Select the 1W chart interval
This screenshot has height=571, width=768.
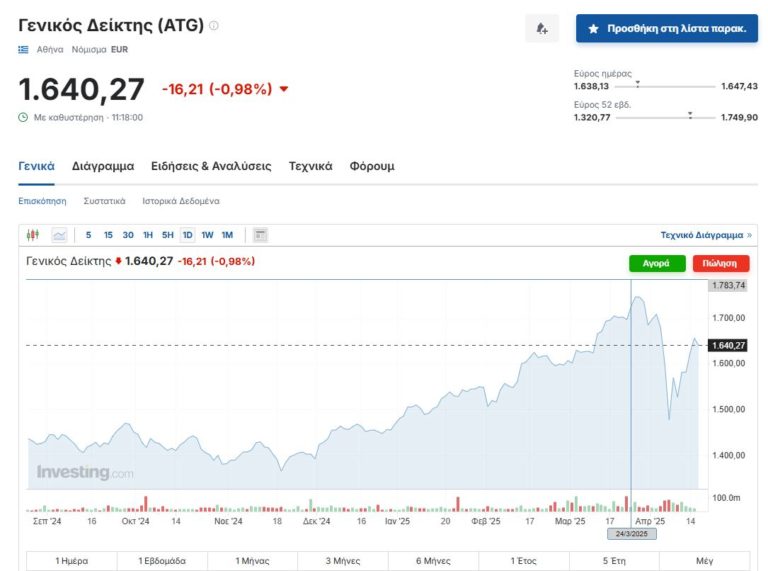click(x=207, y=235)
